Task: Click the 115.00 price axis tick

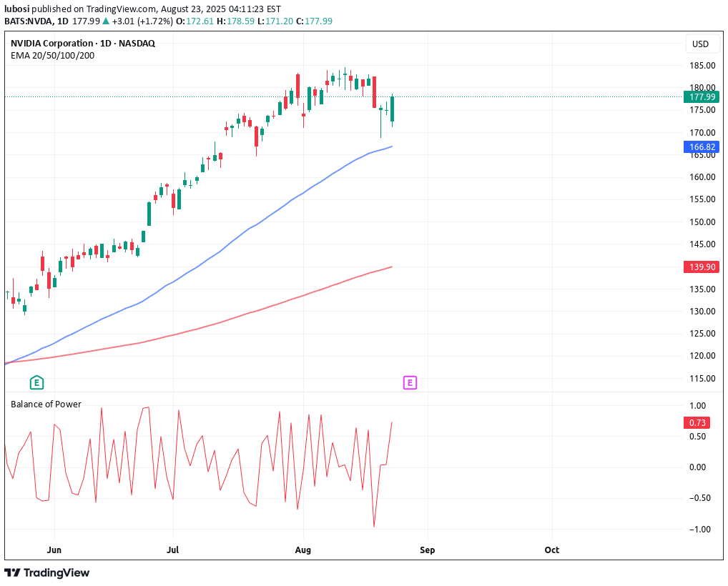Action: [x=702, y=379]
